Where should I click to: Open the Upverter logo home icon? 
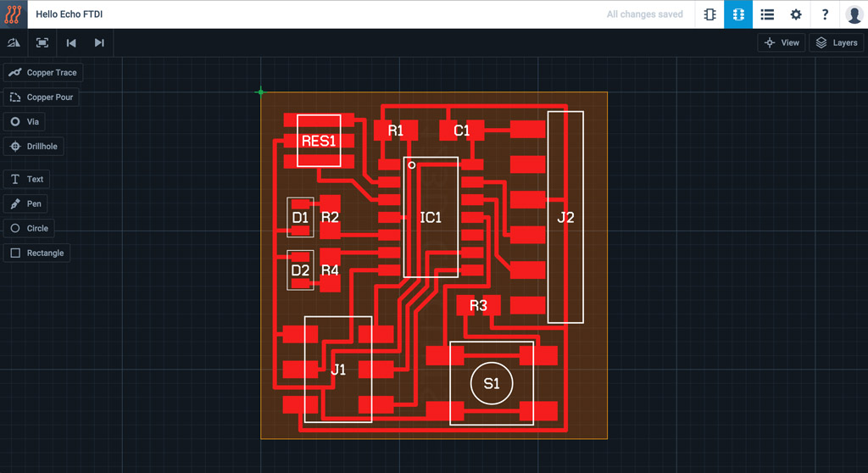14,14
